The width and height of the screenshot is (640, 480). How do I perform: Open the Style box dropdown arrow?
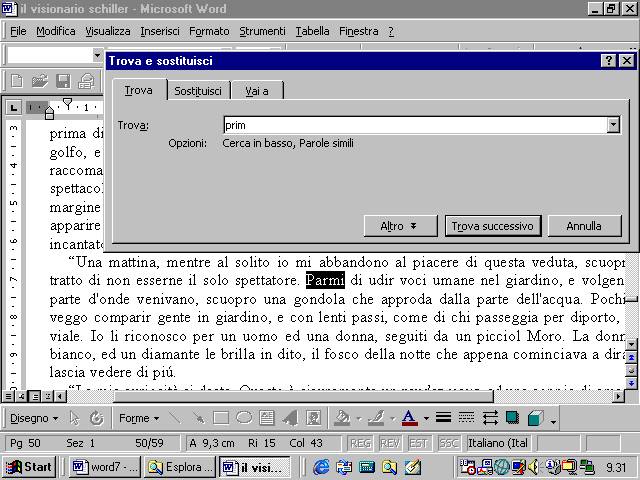(x=97, y=55)
